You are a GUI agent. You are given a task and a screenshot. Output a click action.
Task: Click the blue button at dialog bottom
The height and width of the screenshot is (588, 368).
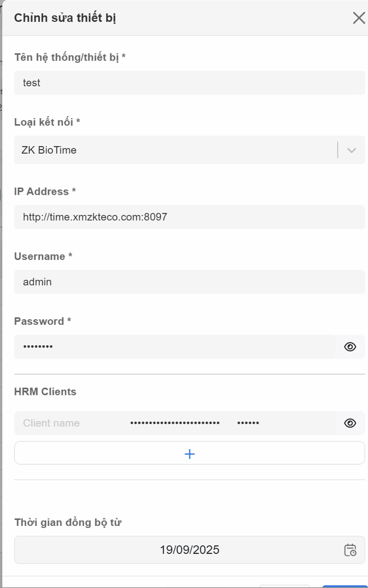coord(344,586)
